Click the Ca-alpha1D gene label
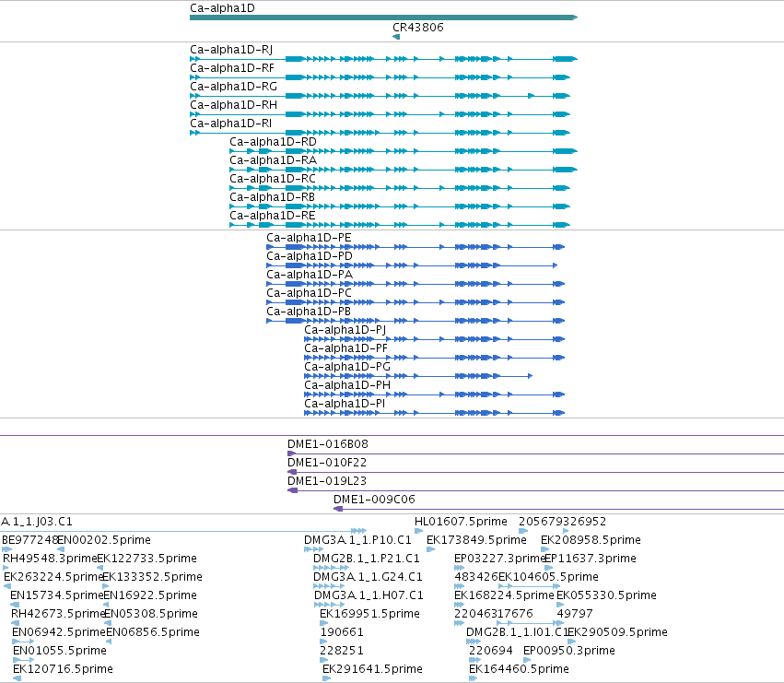784x683 pixels. 222,8
